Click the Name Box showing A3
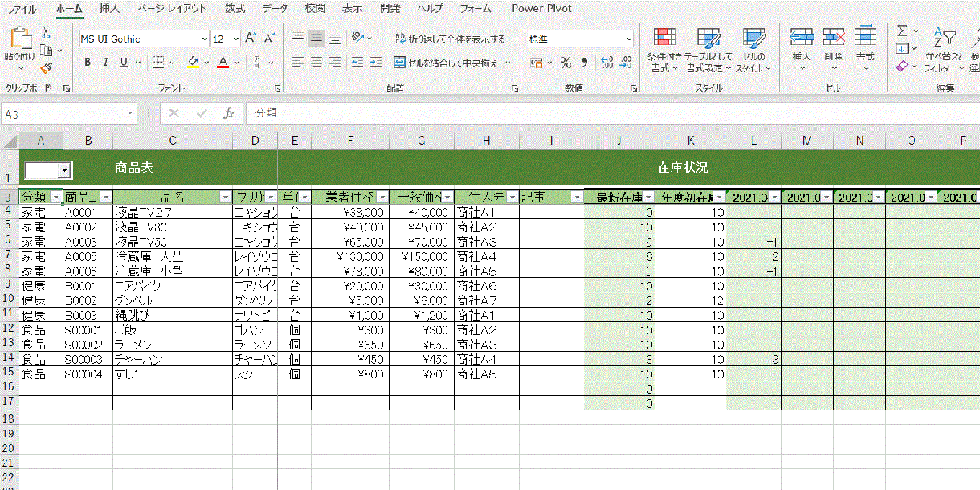The image size is (980, 490). [x=67, y=114]
